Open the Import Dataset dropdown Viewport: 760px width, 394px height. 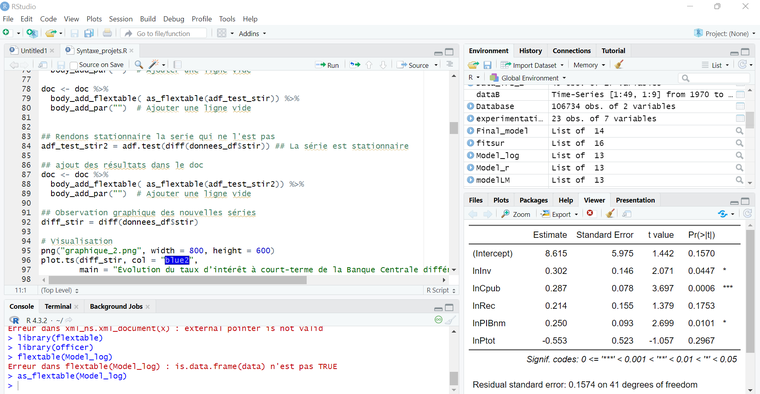532,65
